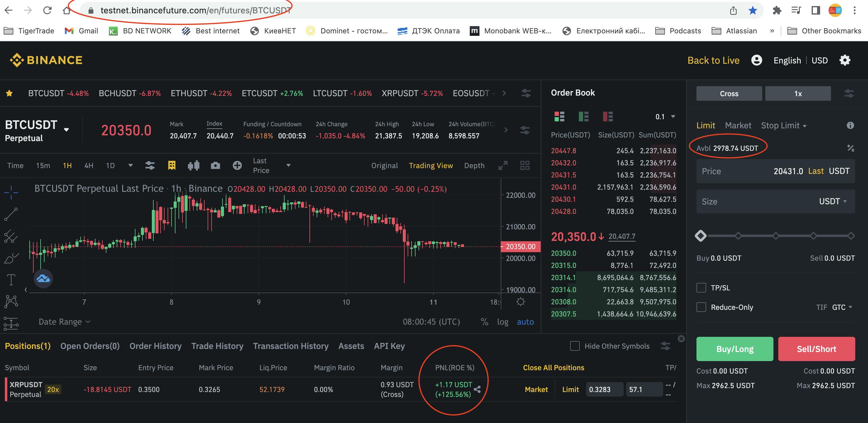Click the share icon beside PNL value
868x423 pixels.
[x=477, y=389]
